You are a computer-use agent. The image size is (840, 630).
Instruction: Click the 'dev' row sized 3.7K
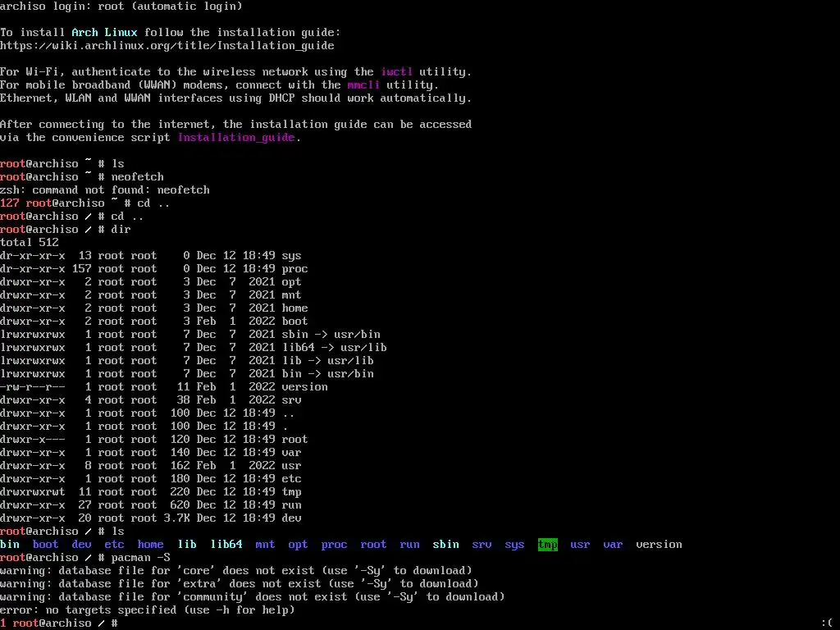[151, 518]
